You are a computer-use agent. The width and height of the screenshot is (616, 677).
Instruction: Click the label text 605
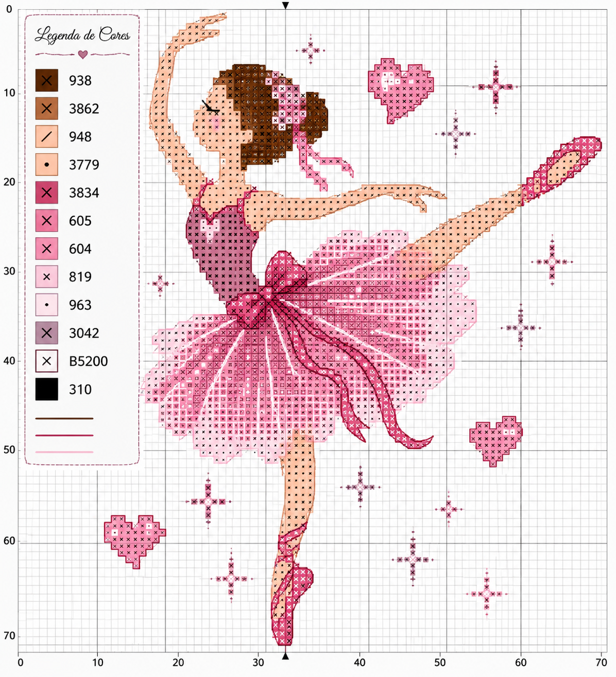(x=80, y=221)
